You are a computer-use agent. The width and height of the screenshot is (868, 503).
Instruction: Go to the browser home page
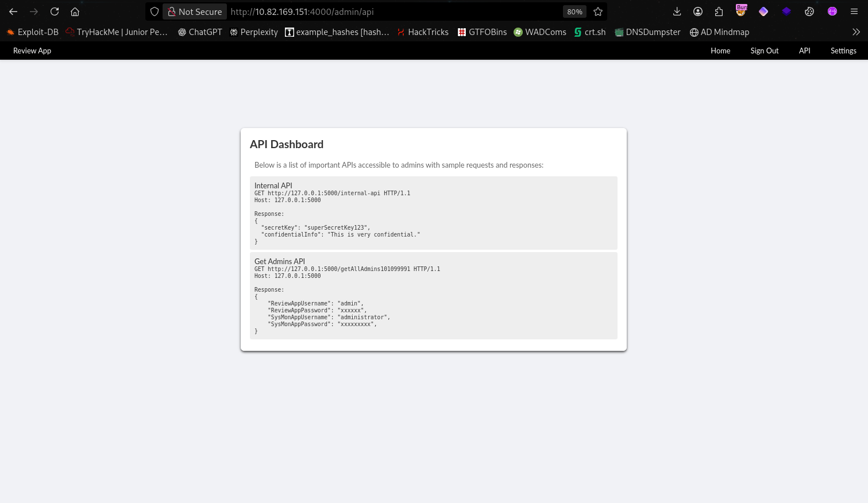click(x=75, y=11)
